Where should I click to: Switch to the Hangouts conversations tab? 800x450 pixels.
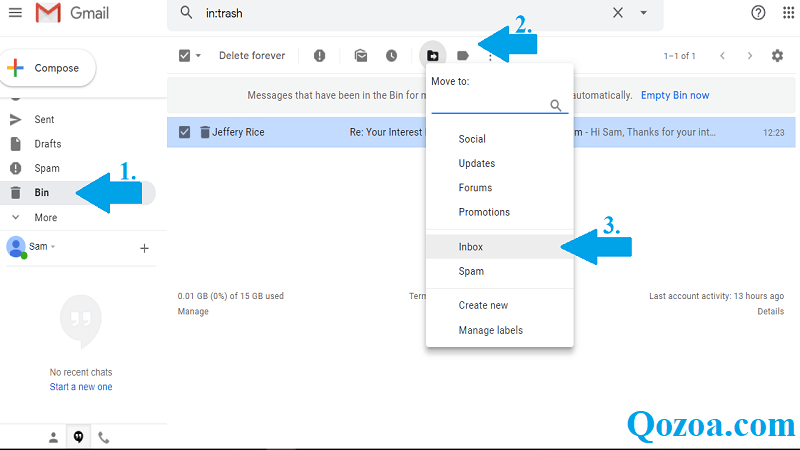(x=79, y=437)
